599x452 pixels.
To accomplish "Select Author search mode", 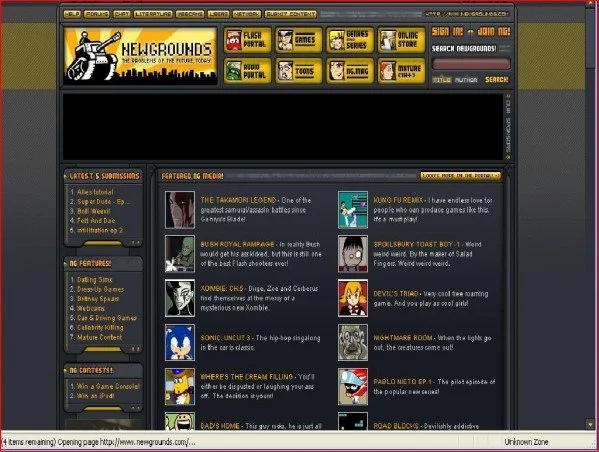I will point(466,80).
